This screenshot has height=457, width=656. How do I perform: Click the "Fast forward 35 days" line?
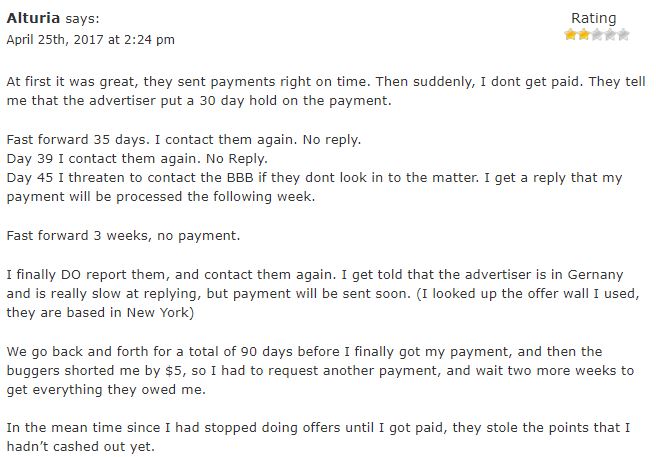click(184, 139)
